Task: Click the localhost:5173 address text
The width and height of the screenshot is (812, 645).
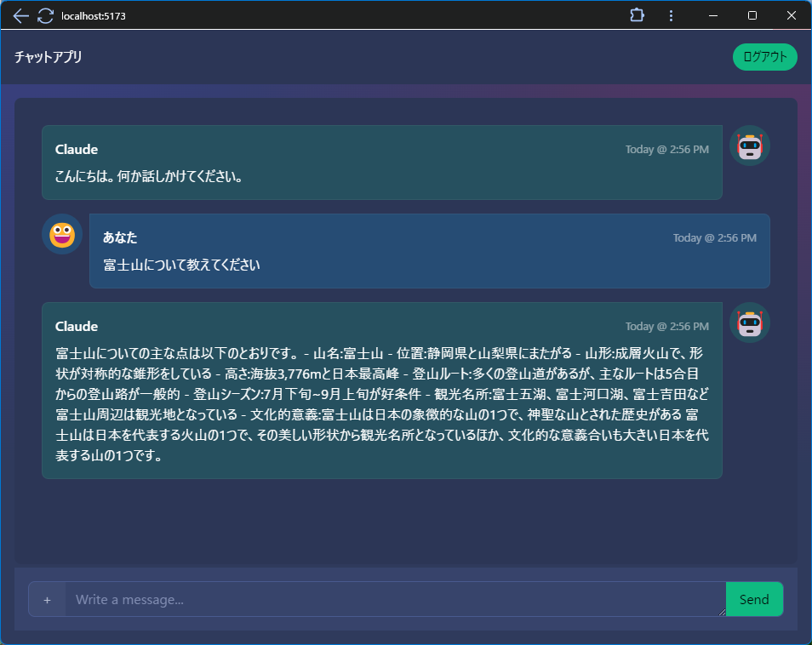Action: coord(94,16)
